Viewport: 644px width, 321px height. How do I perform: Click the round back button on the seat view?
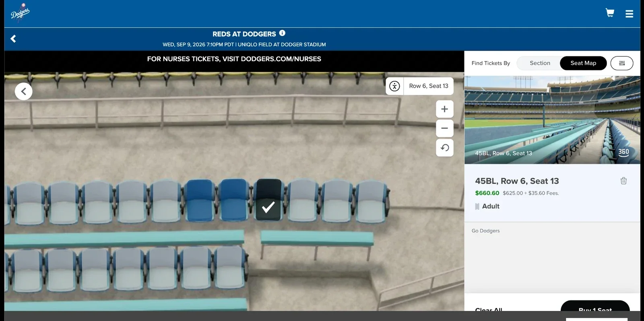[24, 91]
